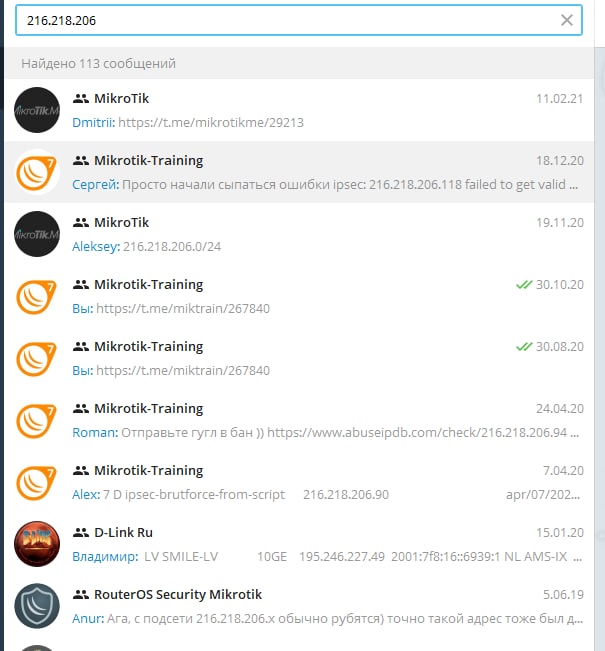Screen dimensions: 605x651
Task: Open Mikrotik-Training avatar dated 7.04.20
Action: click(37, 482)
